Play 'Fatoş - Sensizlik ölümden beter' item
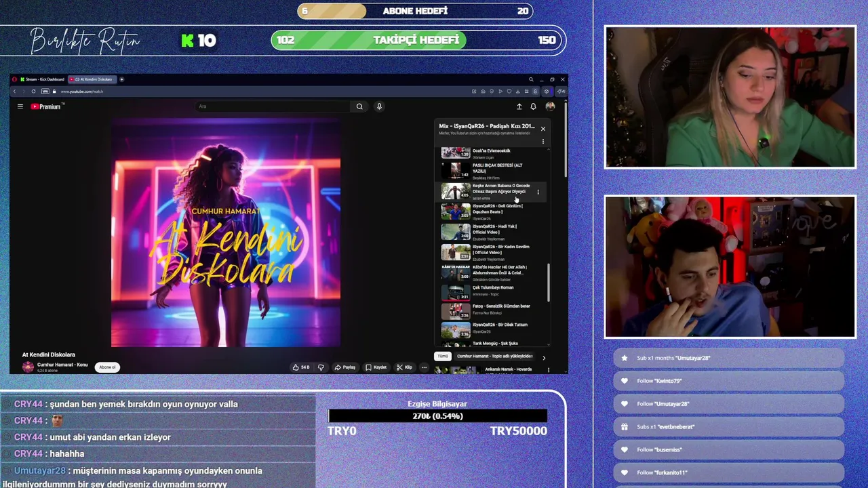The height and width of the screenshot is (488, 868). pos(492,310)
